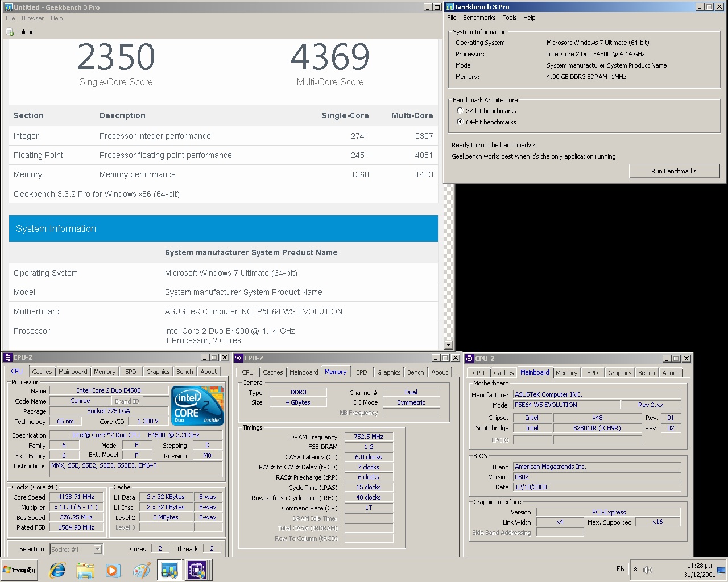The image size is (728, 582).
Task: Click the middle CPU-Z window title icon
Action: (239, 358)
